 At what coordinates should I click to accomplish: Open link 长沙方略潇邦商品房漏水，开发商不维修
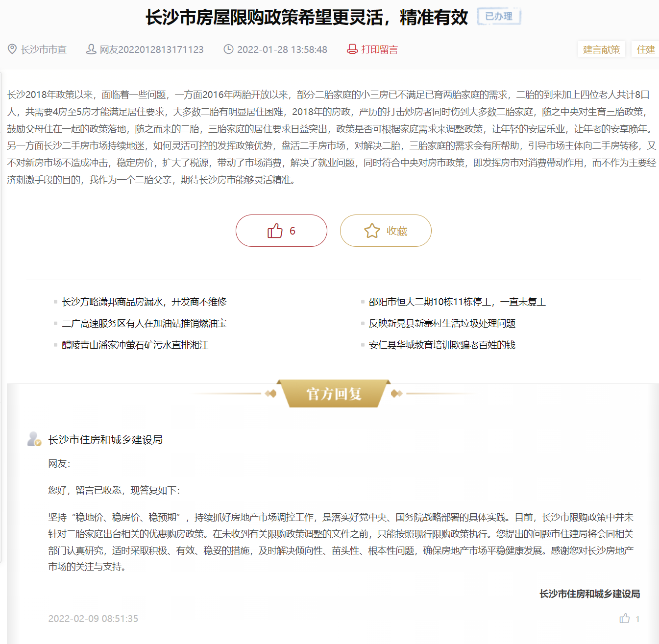tap(144, 302)
